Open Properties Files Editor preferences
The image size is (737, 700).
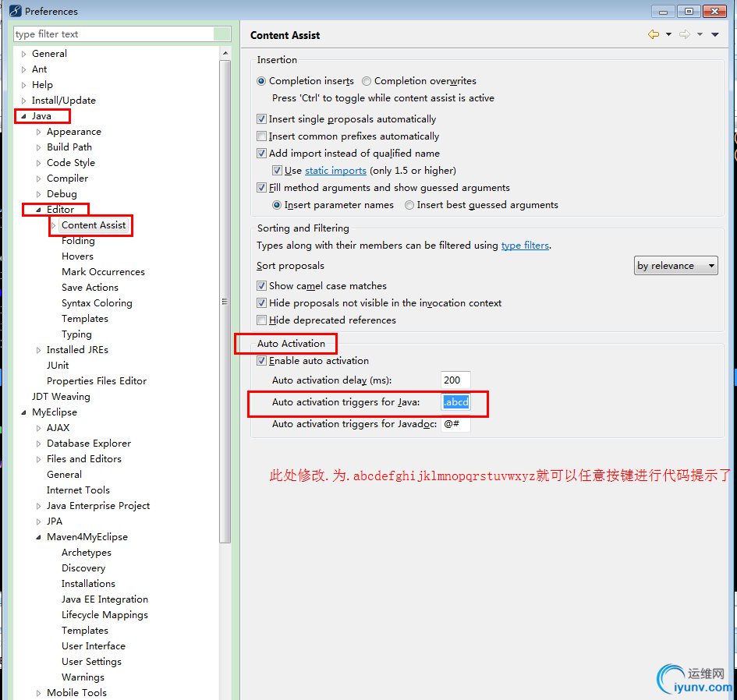point(97,380)
